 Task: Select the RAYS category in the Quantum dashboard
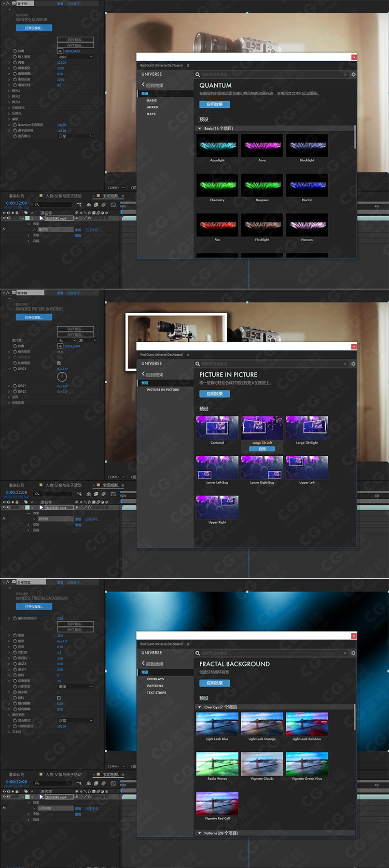[x=151, y=114]
